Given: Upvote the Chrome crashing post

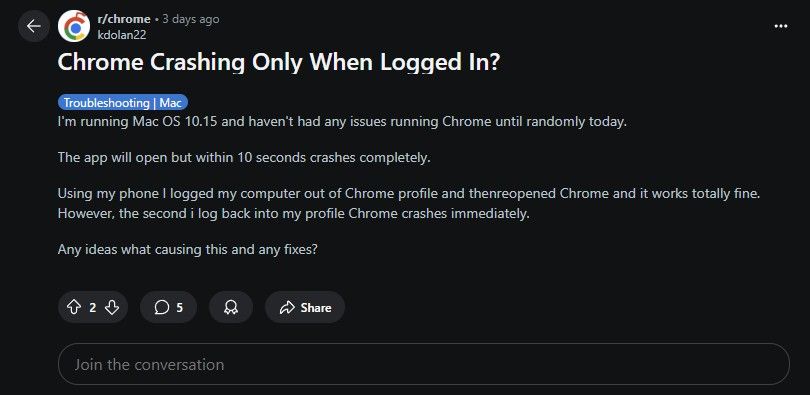Looking at the screenshot, I should click(74, 307).
